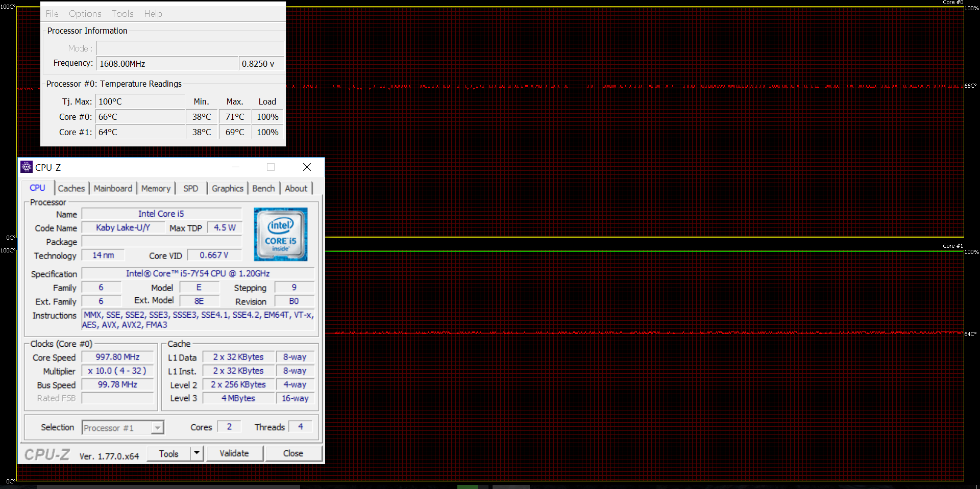This screenshot has width=980, height=489.
Task: Click the Validate button
Action: pyautogui.click(x=234, y=453)
